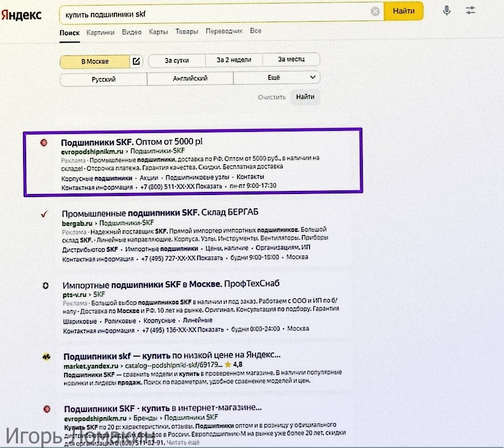504x448 pixels.
Task: Open Подшипники SKF - купить в интернет-магазине result
Action: [163, 408]
